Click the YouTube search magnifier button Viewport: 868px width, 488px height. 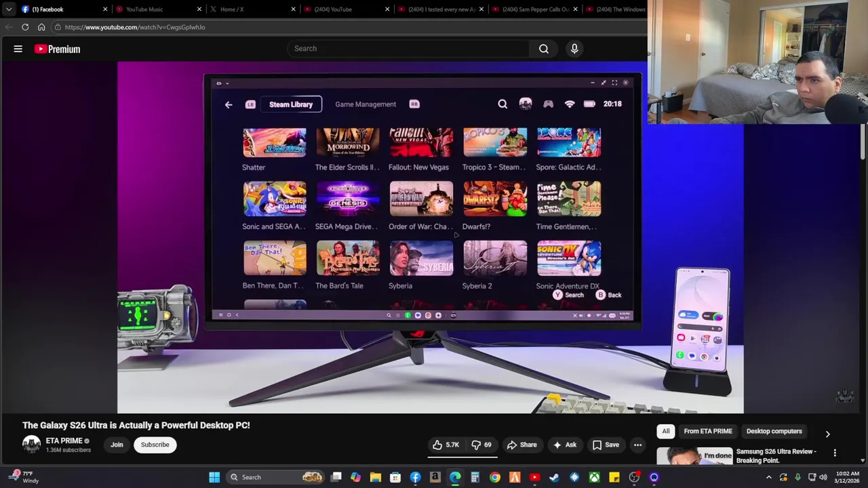(x=544, y=49)
